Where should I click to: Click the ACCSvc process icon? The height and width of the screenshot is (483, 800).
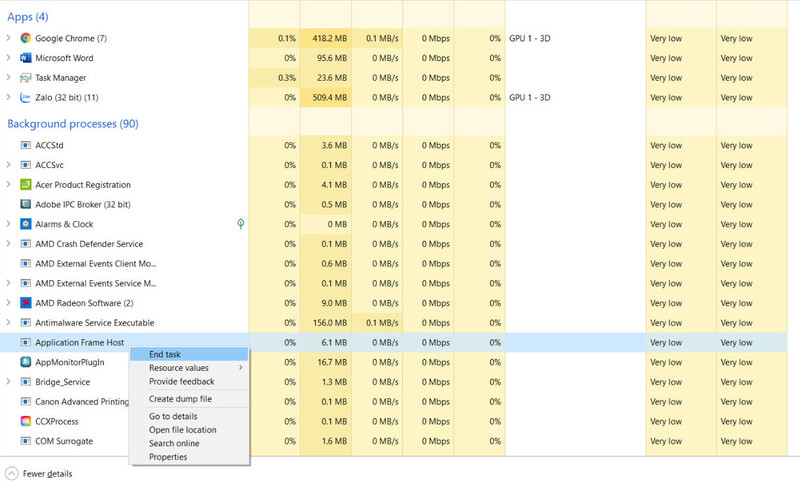click(x=26, y=165)
